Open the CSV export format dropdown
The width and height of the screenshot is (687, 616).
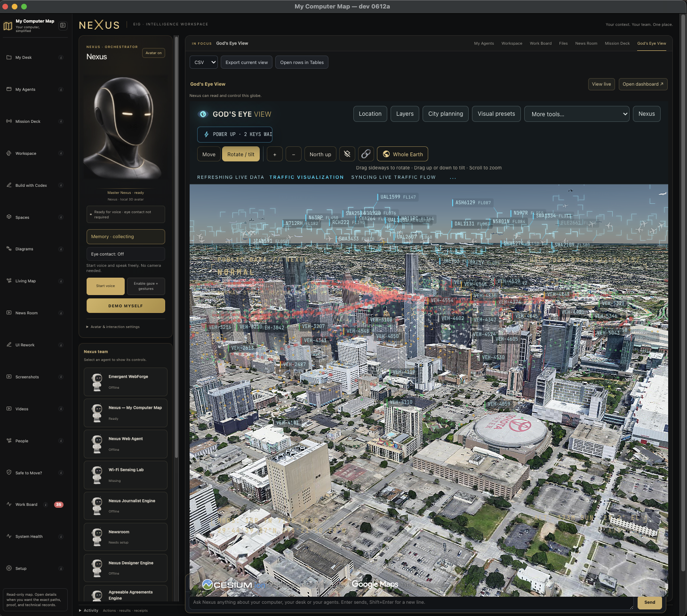[x=204, y=62]
